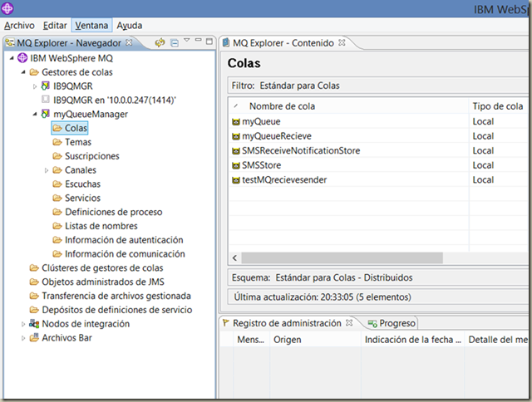Maximize the MQ Explorer Navegador panel
The image size is (532, 402).
click(209, 42)
